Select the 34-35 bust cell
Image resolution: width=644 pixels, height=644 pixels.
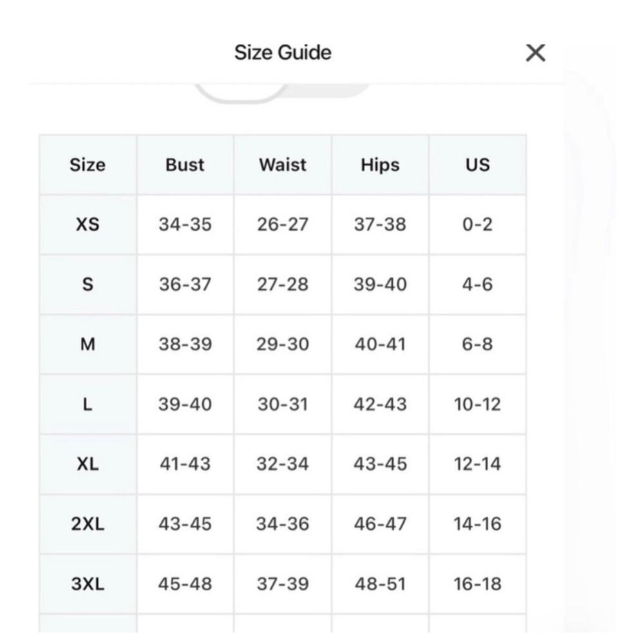pos(185,225)
